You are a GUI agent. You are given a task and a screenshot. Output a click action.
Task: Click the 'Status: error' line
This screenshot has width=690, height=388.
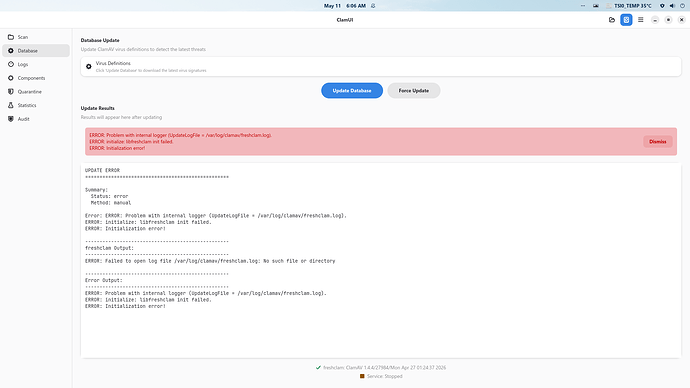click(x=109, y=196)
